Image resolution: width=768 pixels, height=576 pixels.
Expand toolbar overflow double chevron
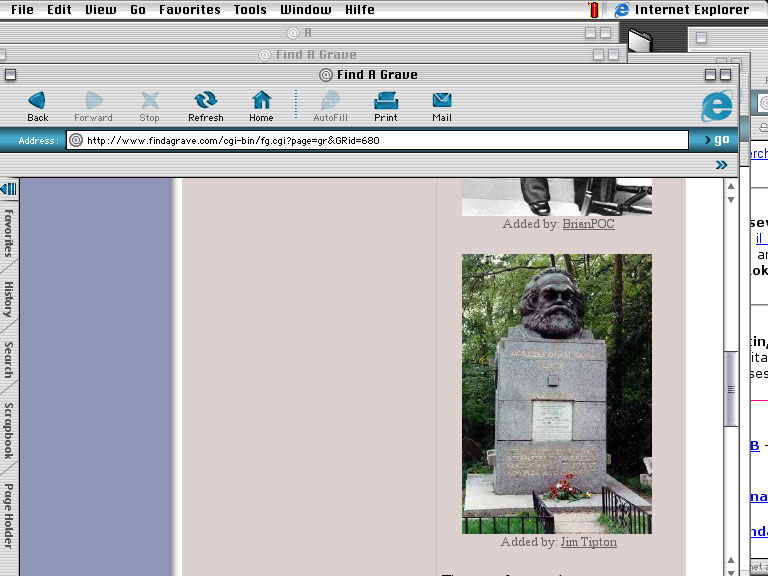[x=722, y=165]
